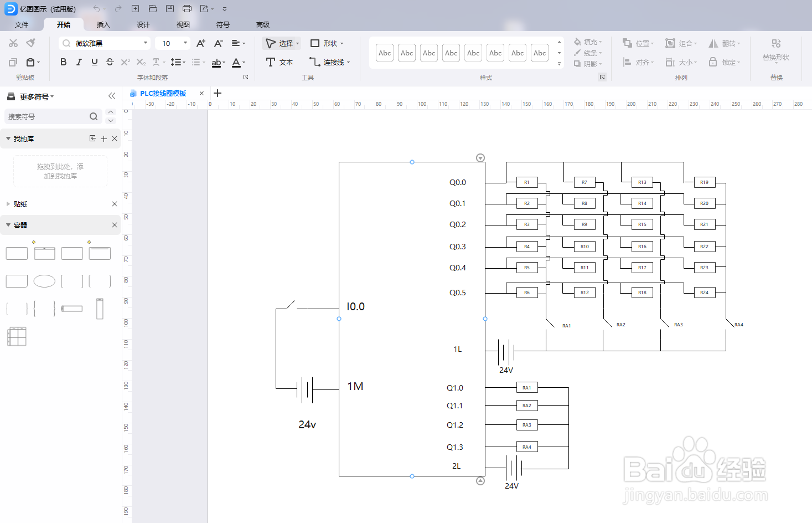Increase font size with A+ icon
Image resolution: width=812 pixels, height=523 pixels.
coord(200,43)
